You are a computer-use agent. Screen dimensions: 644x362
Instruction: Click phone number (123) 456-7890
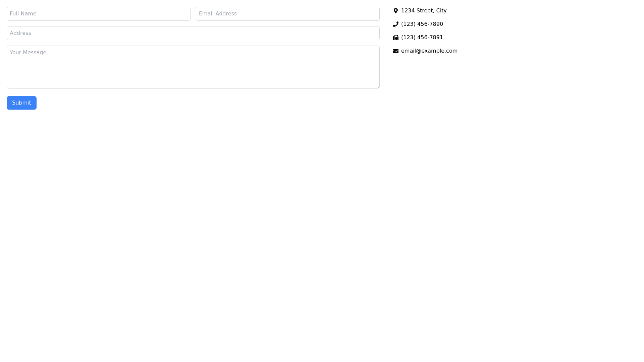click(422, 24)
